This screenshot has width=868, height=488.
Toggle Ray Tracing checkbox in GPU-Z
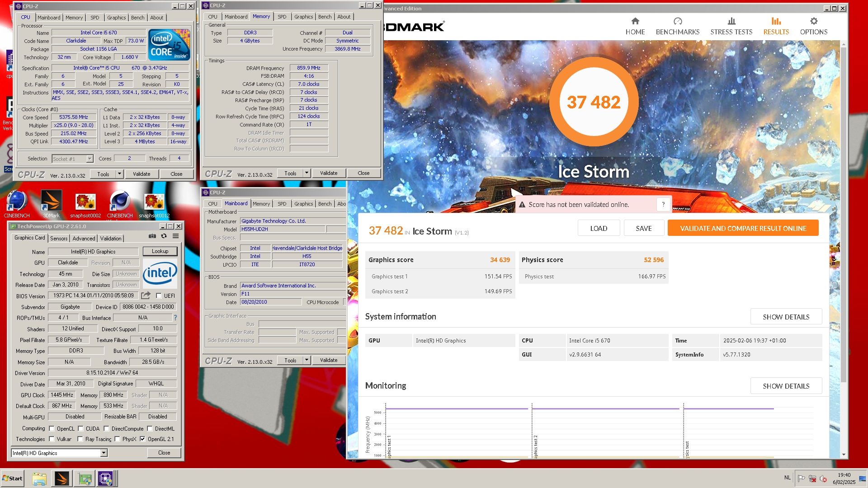click(80, 439)
